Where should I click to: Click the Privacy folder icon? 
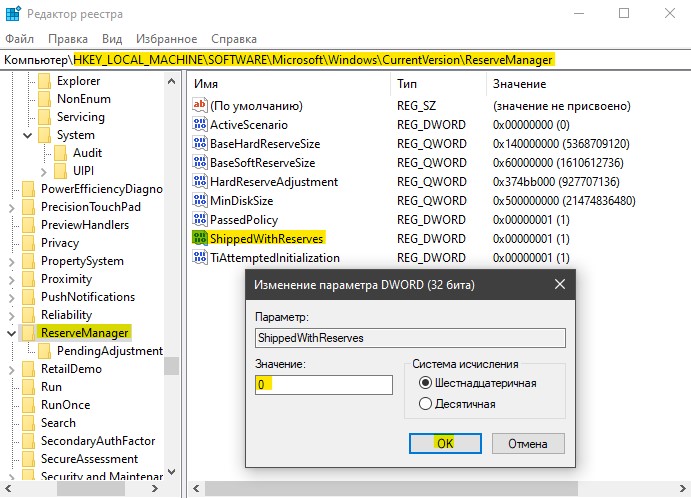[29, 243]
